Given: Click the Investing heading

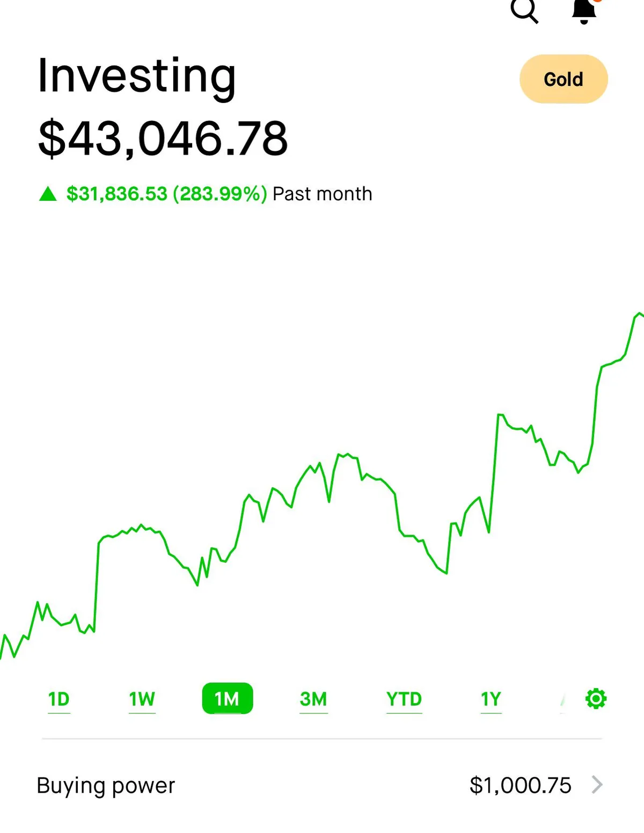Looking at the screenshot, I should [x=137, y=76].
